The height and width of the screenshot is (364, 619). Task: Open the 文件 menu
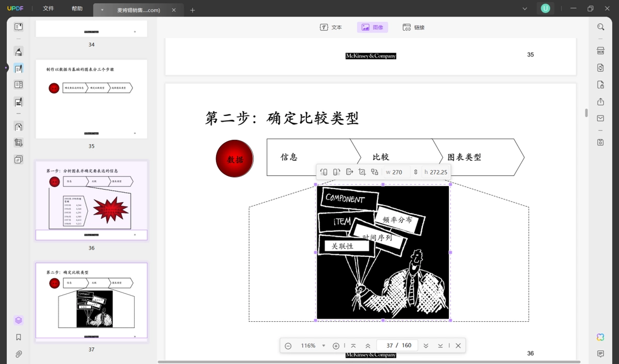point(48,9)
